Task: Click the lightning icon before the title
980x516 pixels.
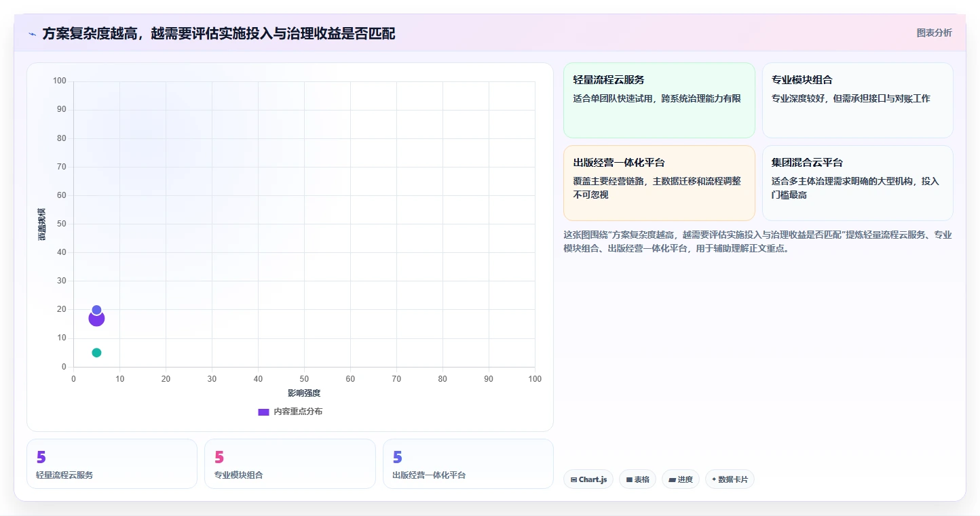Action: pos(32,34)
